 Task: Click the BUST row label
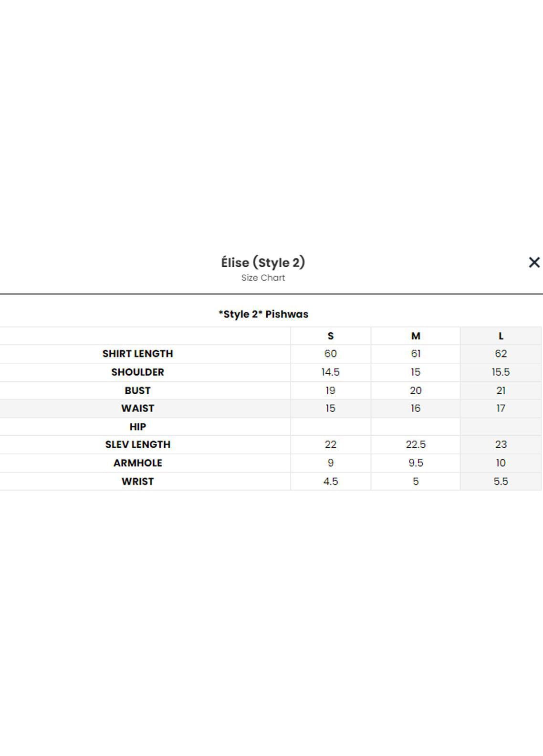[137, 390]
